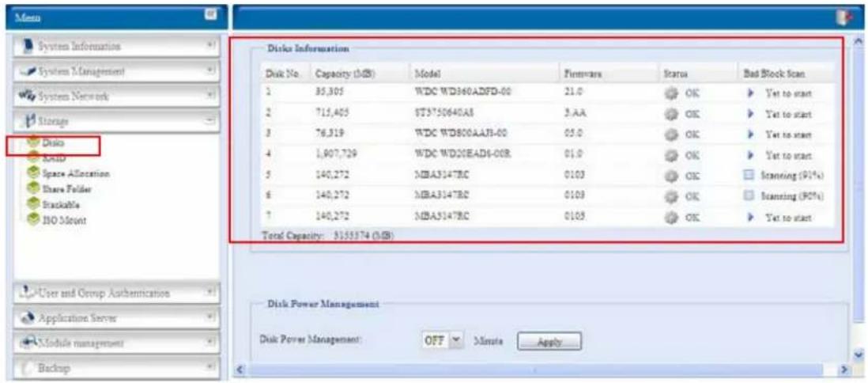Expand the System Information section
868x383 pixels.
click(210, 47)
